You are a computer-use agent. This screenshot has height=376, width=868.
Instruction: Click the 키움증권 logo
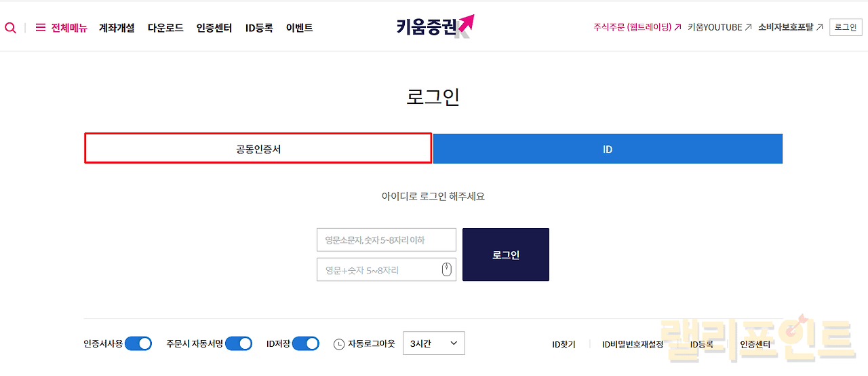tap(435, 26)
